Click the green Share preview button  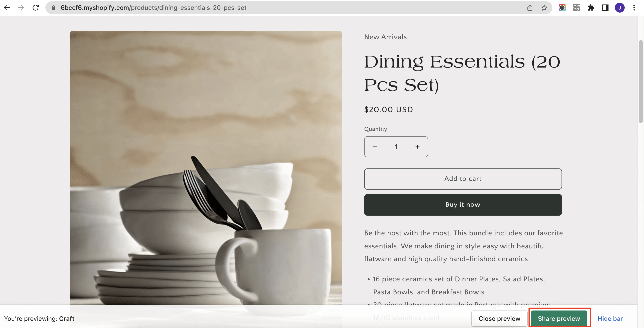tap(559, 319)
